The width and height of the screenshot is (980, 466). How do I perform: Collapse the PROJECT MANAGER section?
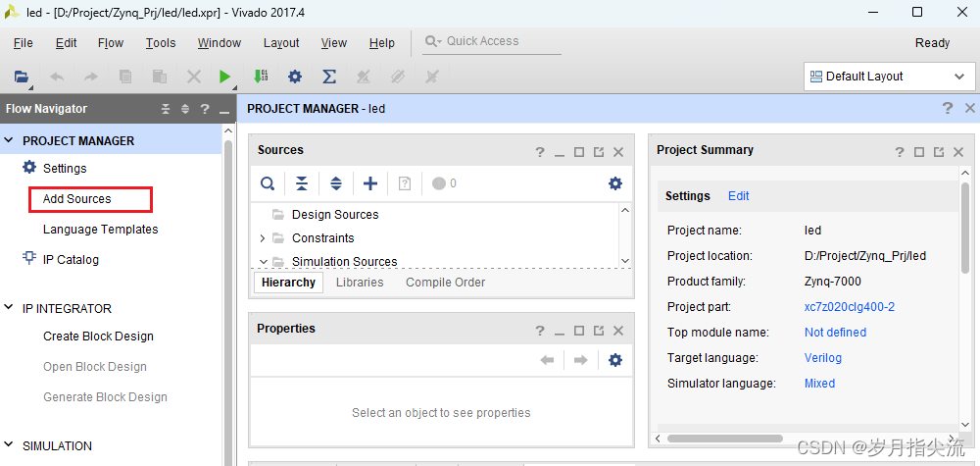click(x=9, y=140)
